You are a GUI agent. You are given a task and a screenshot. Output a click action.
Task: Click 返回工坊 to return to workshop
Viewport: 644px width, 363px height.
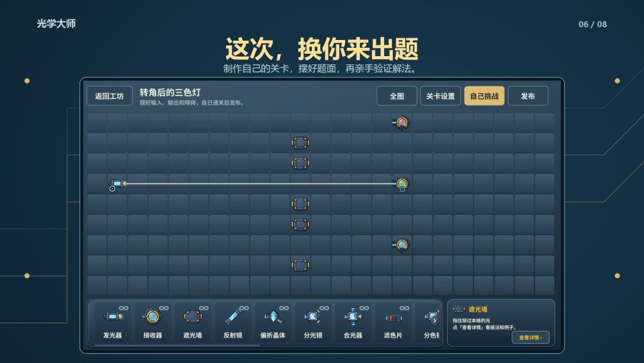pyautogui.click(x=109, y=96)
